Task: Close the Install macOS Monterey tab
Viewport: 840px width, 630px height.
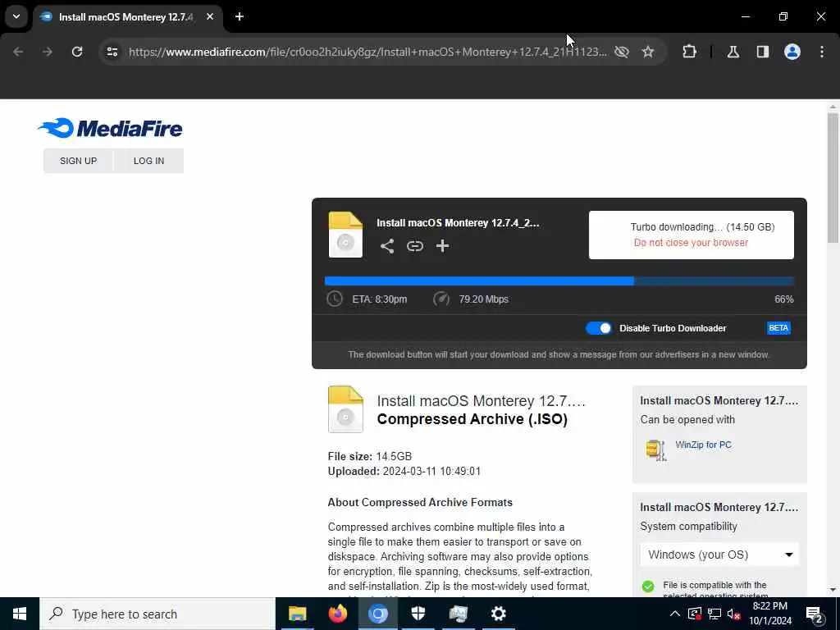Action: [210, 16]
